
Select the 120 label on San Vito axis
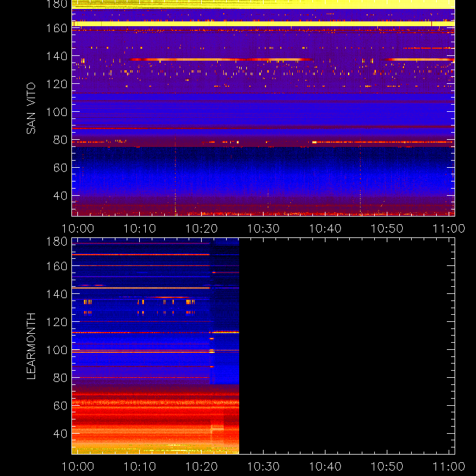[57, 84]
